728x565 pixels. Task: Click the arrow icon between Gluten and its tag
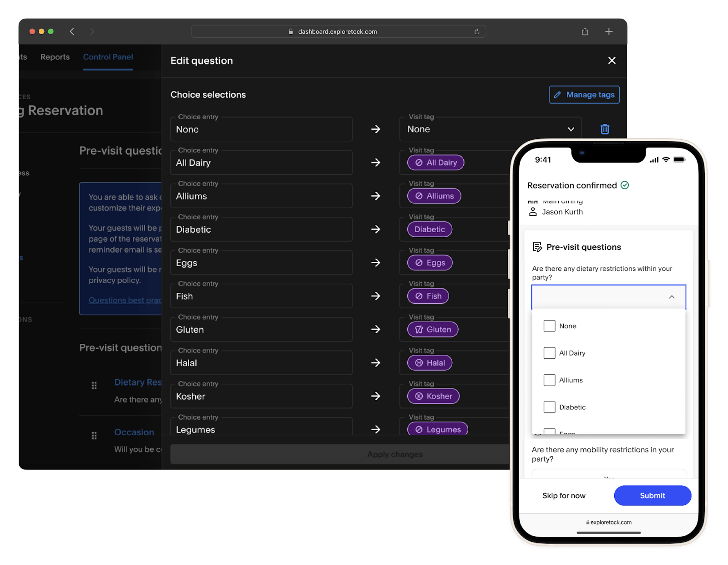376,329
